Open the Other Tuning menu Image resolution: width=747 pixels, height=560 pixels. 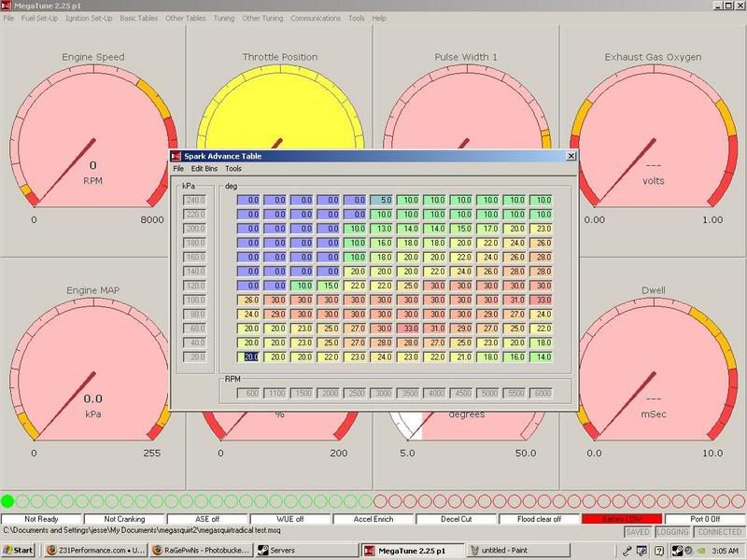click(262, 18)
